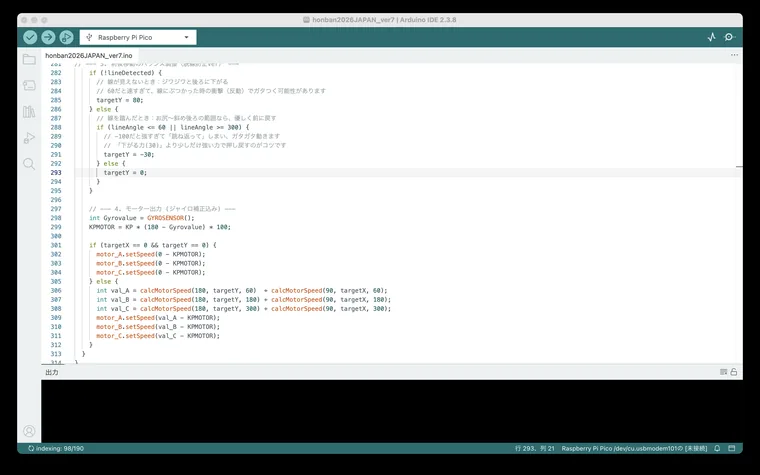Click motor_A.setSpeed(val_A - KPMOTOR); line

158,318
